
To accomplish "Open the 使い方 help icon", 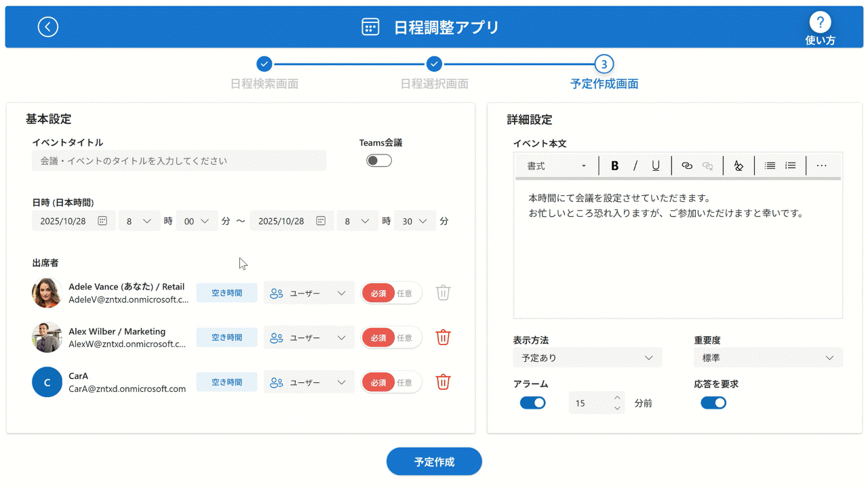I will (820, 23).
